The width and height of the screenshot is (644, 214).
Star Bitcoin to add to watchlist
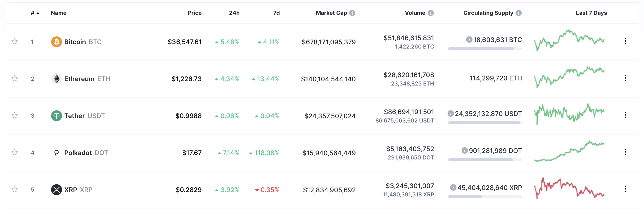click(x=15, y=41)
